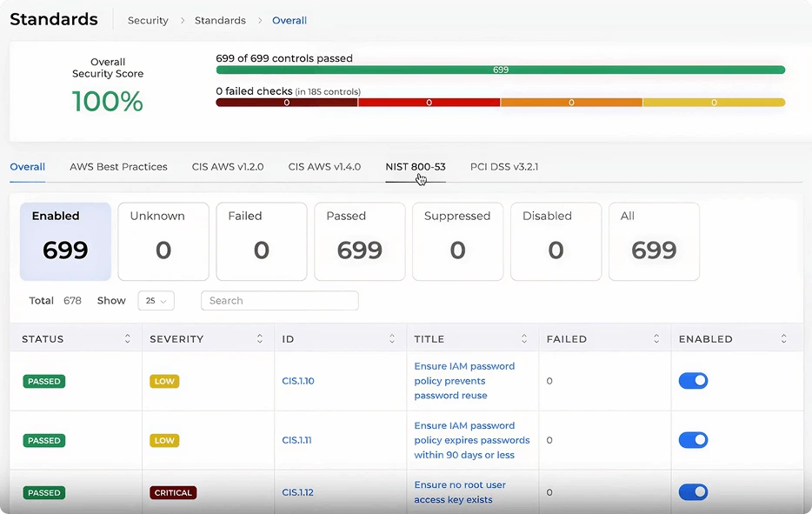
Task: Disable the CIS.1.10 control toggle
Action: click(x=693, y=381)
